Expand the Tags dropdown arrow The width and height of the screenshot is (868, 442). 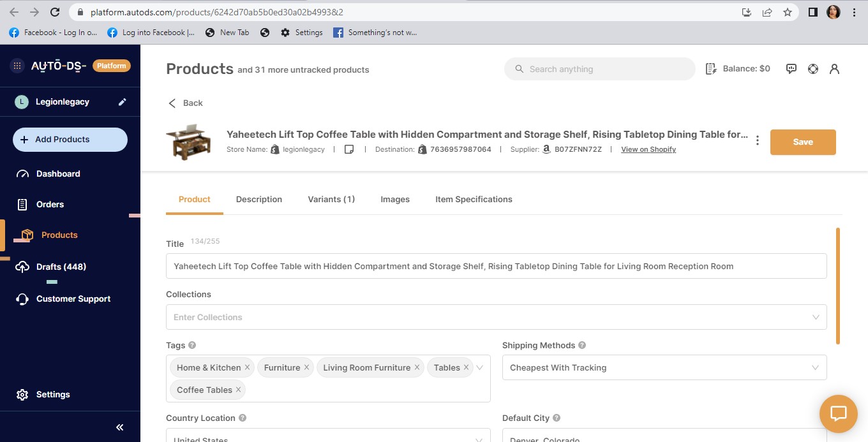coord(480,367)
